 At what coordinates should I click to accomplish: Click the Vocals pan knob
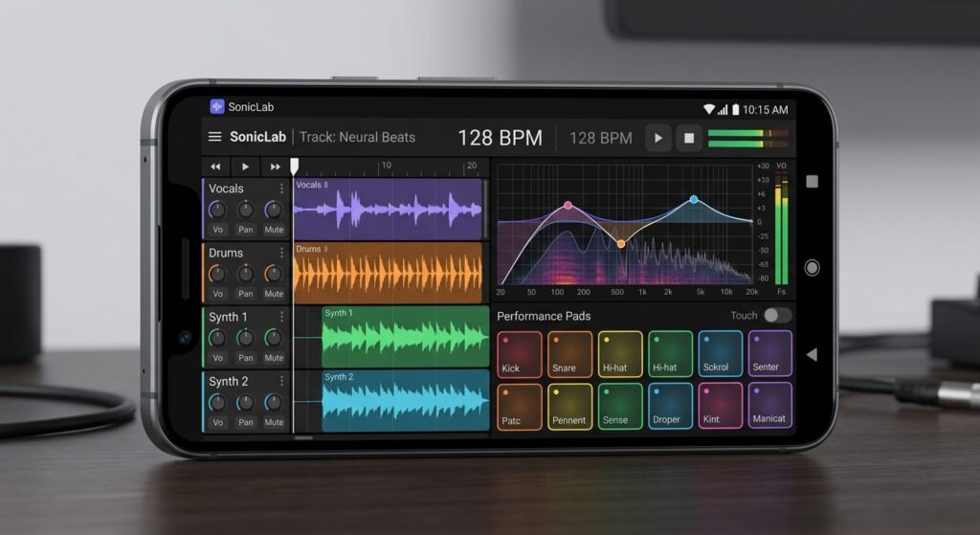click(x=246, y=210)
